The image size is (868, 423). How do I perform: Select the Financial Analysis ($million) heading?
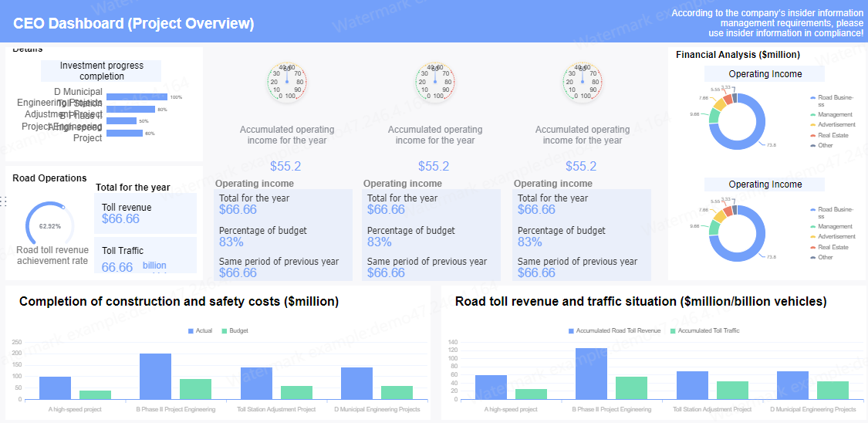[x=738, y=55]
